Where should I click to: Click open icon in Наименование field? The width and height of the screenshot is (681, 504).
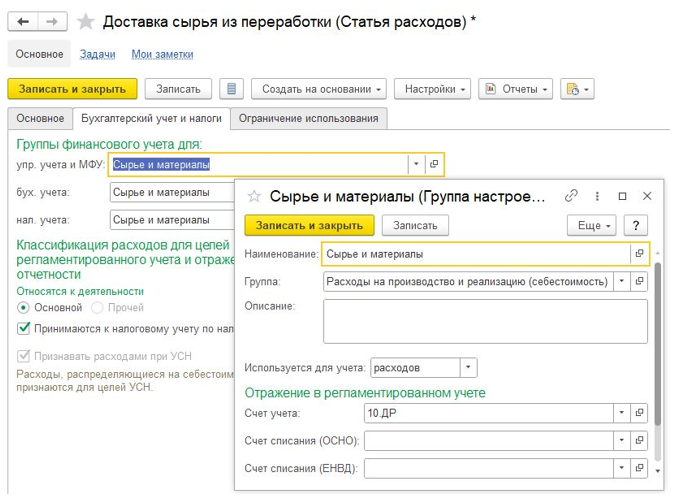click(639, 254)
